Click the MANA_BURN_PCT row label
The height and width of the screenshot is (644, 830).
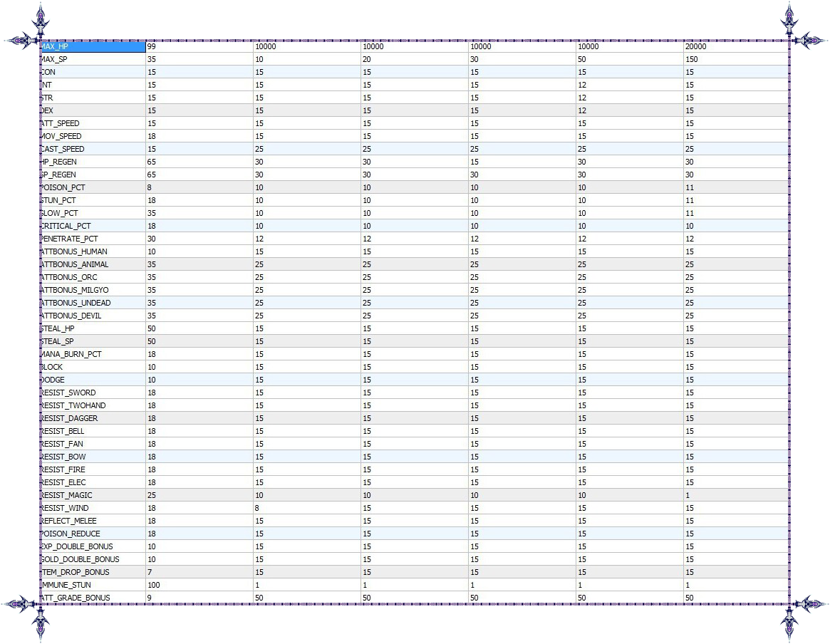point(71,354)
